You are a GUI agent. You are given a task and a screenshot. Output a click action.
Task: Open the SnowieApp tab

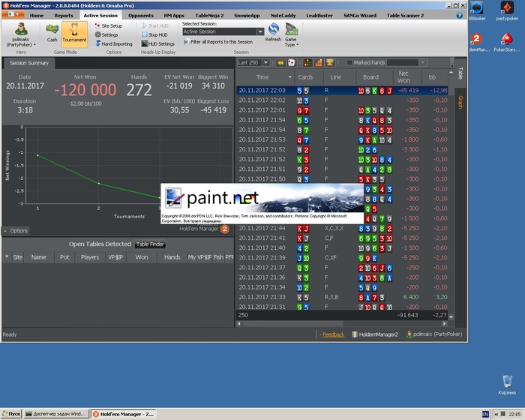(x=247, y=16)
